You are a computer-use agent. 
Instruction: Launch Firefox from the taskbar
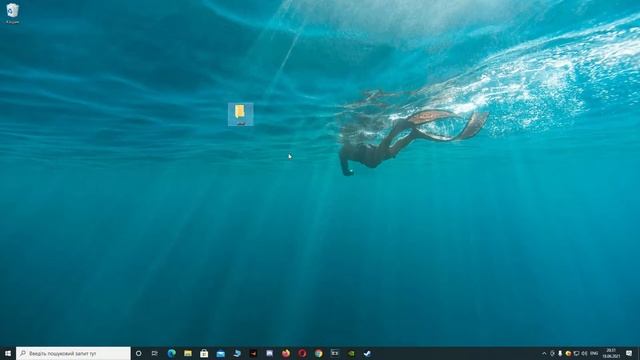pos(286,353)
